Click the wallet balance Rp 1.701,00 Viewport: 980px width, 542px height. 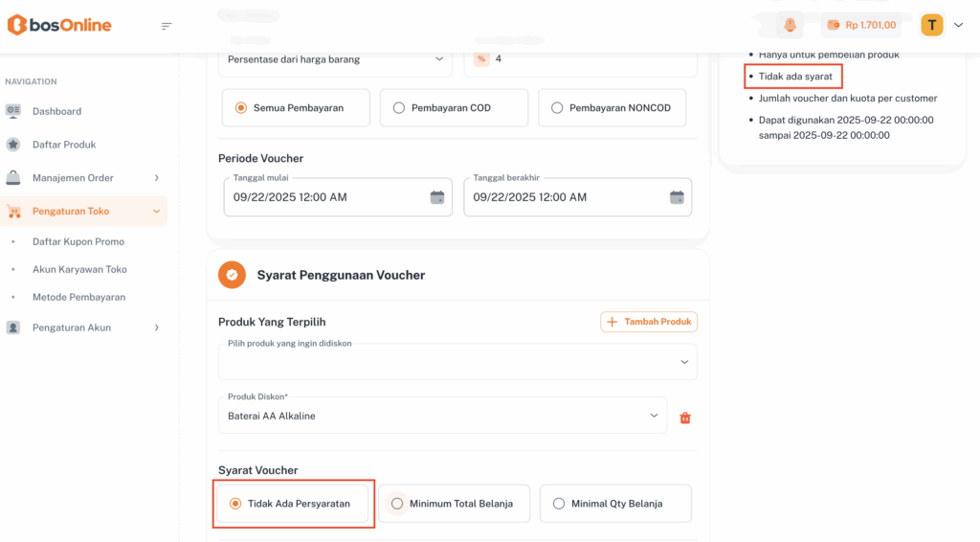click(x=861, y=26)
